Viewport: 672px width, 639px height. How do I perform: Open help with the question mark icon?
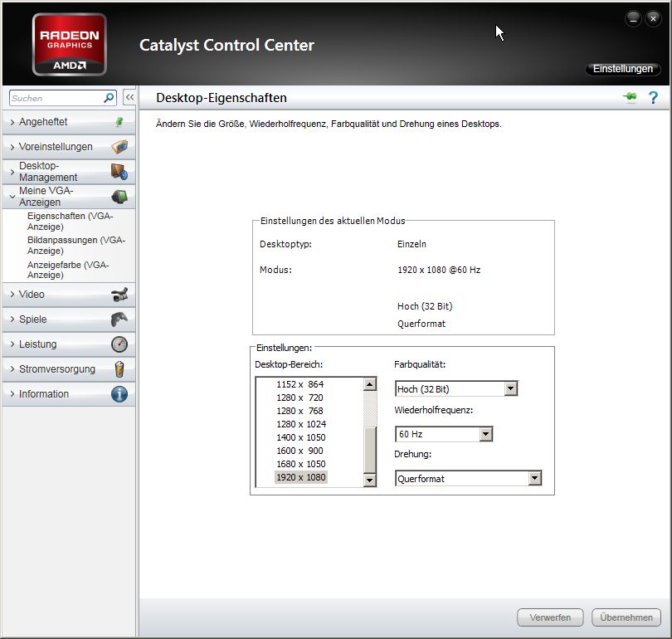pos(653,98)
